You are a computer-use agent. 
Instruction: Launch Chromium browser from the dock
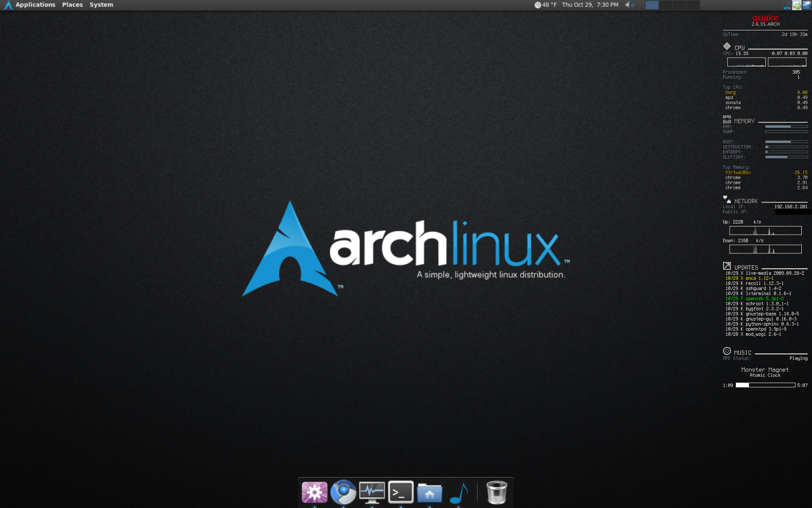tap(344, 492)
